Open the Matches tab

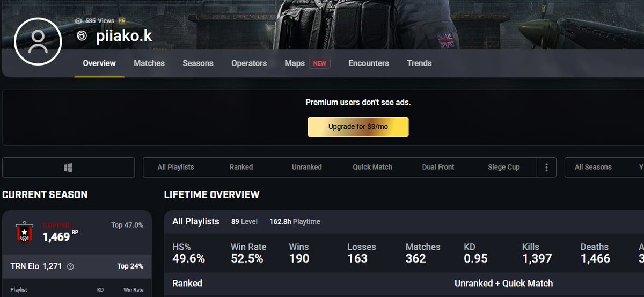pyautogui.click(x=149, y=63)
